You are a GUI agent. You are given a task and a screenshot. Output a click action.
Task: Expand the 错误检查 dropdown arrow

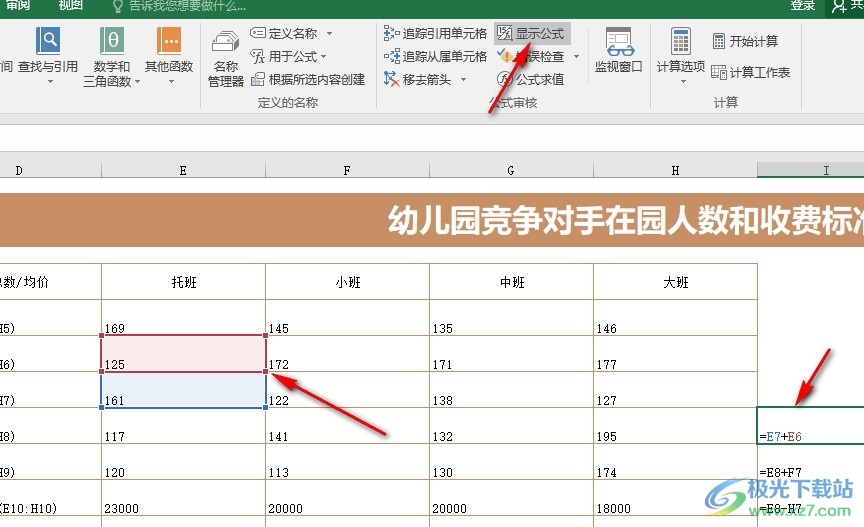(576, 56)
